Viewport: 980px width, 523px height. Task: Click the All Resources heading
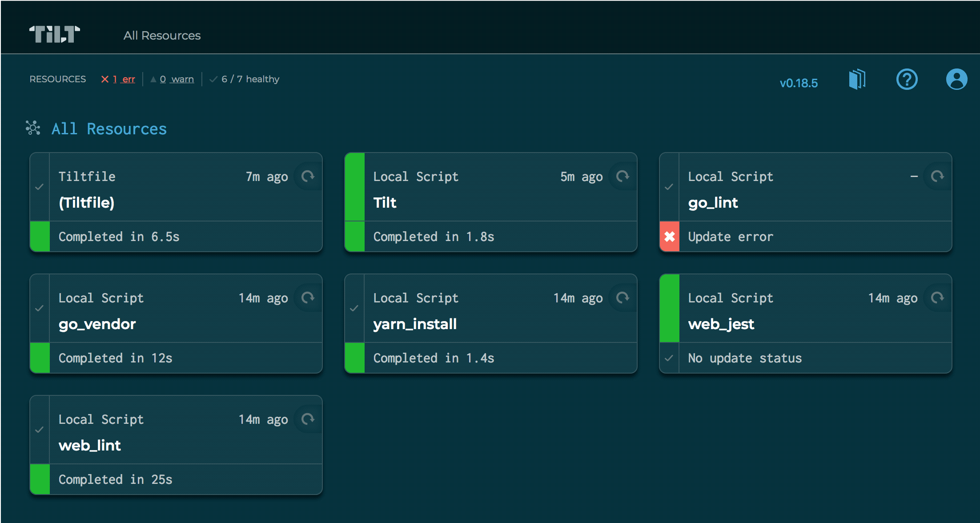[x=109, y=129]
